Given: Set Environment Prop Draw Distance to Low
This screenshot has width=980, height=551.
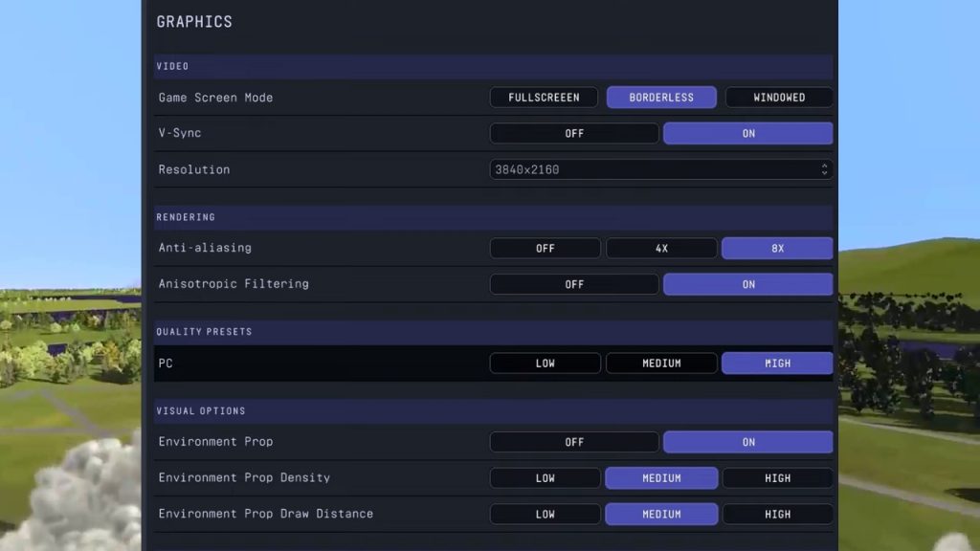Looking at the screenshot, I should [545, 514].
